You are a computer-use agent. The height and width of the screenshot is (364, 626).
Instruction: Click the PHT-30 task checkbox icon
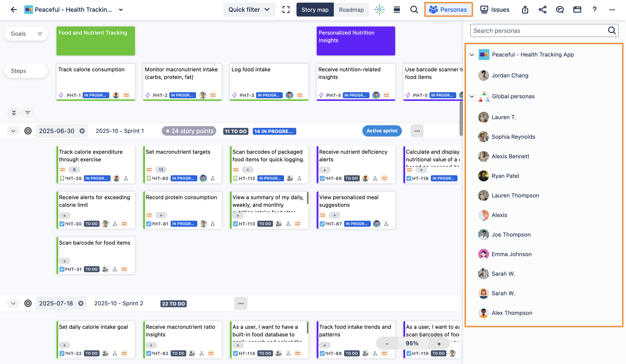(62, 224)
